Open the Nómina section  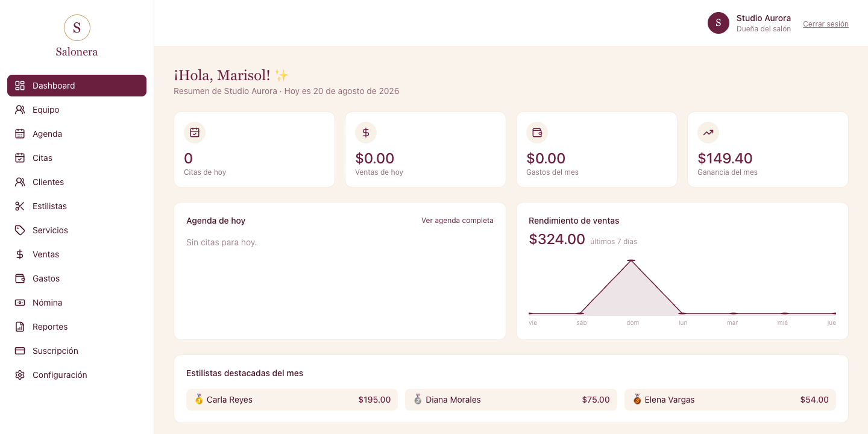77,303
